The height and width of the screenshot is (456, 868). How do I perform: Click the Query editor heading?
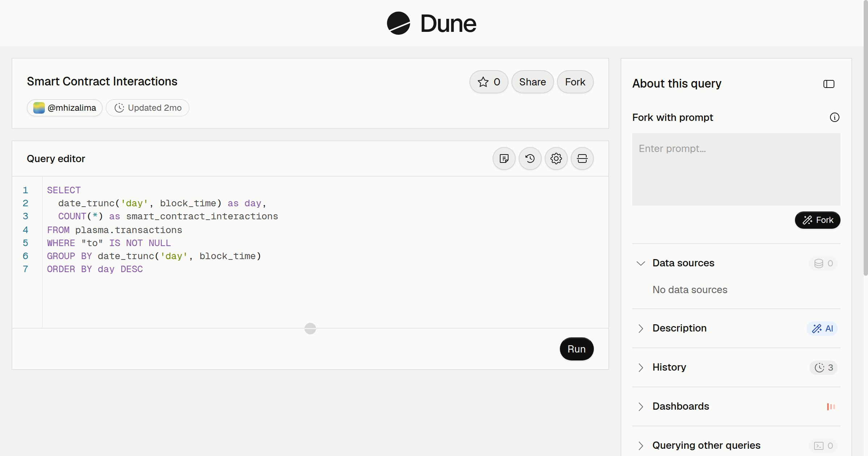tap(56, 159)
